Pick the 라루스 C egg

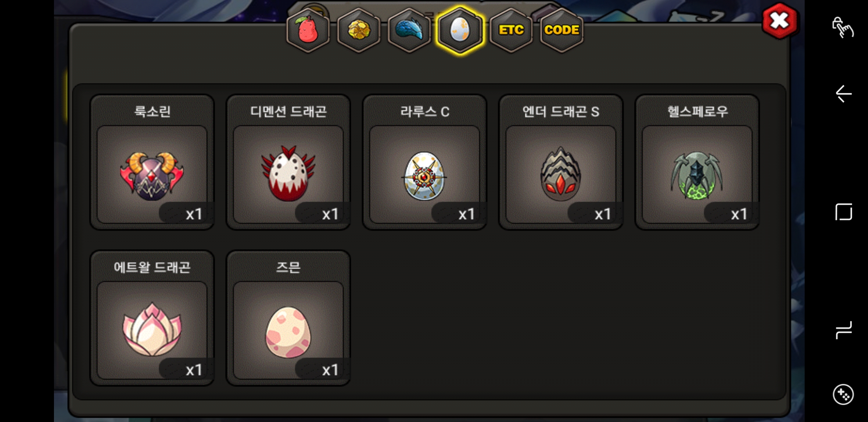425,174
